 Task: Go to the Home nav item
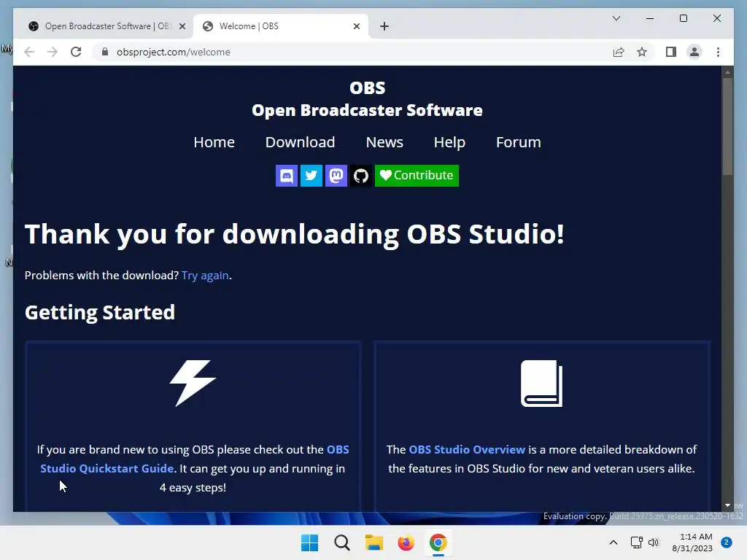coord(214,142)
